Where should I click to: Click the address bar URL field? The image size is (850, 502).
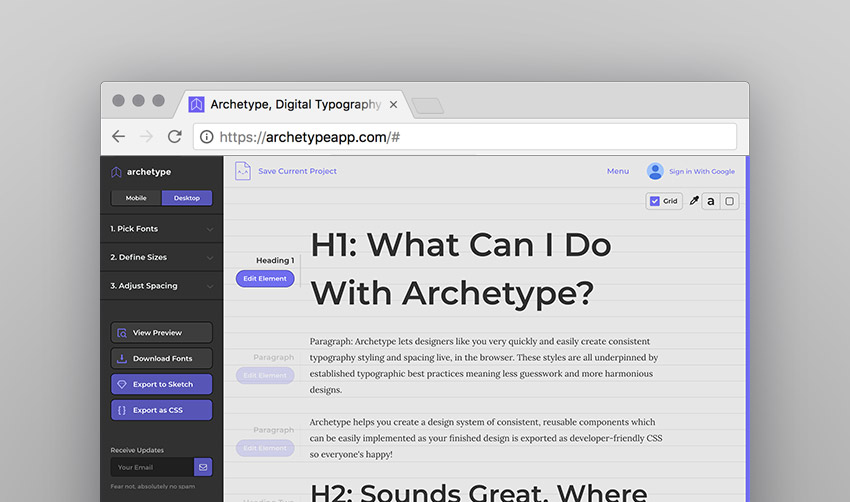[x=465, y=137]
